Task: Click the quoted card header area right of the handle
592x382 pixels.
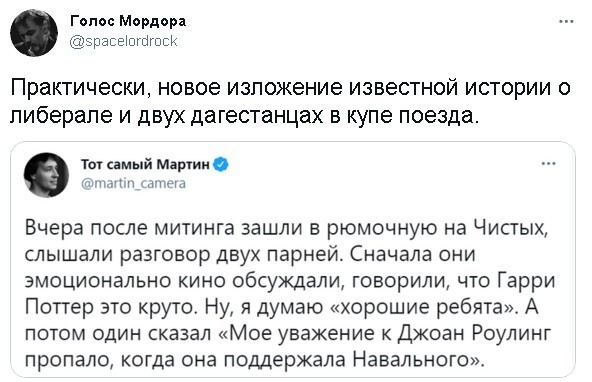Action: 362,175
